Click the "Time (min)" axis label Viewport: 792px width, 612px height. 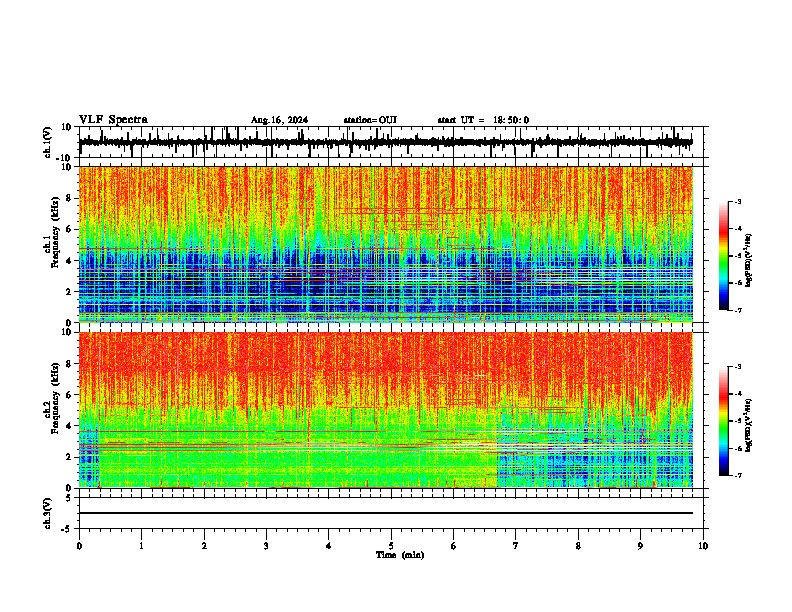tap(400, 555)
